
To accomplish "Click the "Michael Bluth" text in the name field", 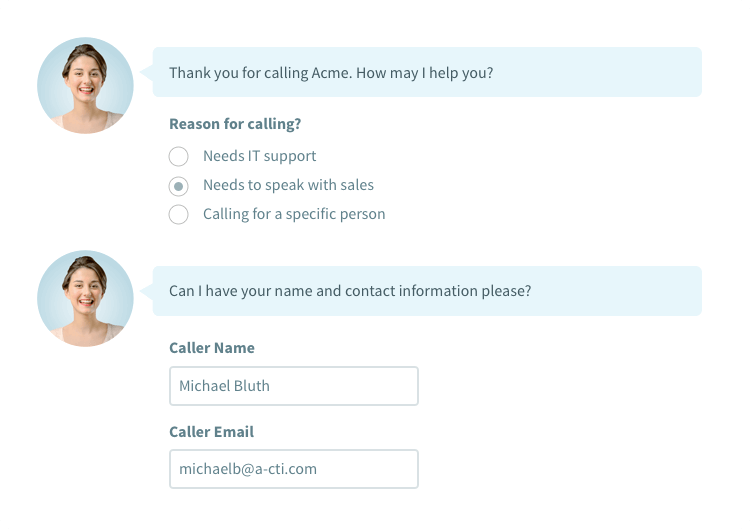I will 224,386.
